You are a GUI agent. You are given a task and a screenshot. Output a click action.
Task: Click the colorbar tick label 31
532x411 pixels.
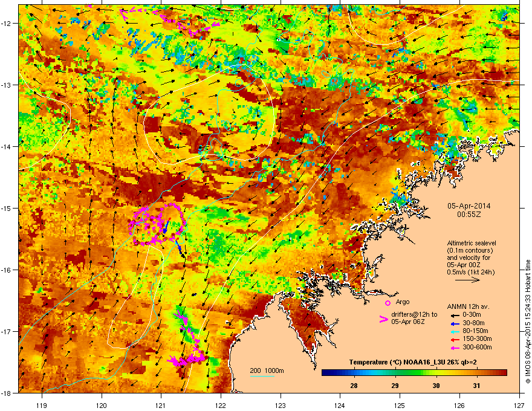[477, 386]
